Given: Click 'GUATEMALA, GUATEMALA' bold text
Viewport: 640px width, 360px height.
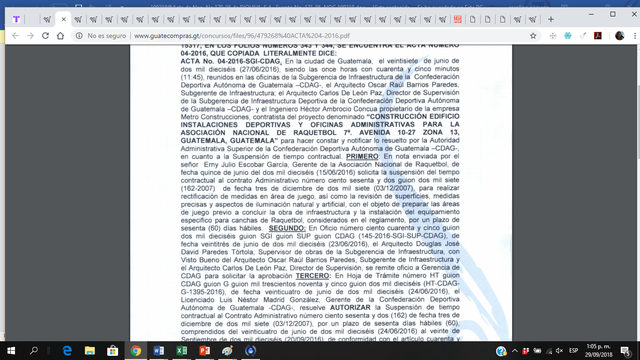Looking at the screenshot, I should (229, 141).
